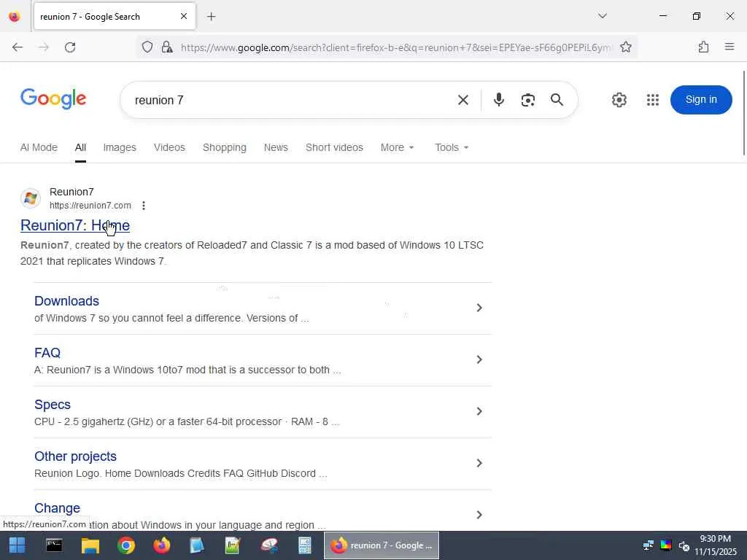Click the network tray icon
This screenshot has height=560, width=747.
tap(649, 545)
